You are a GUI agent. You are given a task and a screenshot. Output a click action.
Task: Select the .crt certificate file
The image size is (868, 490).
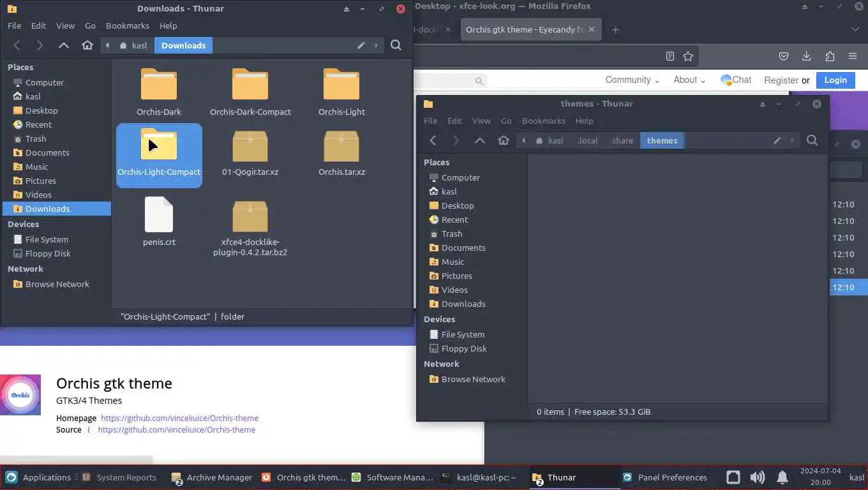159,221
